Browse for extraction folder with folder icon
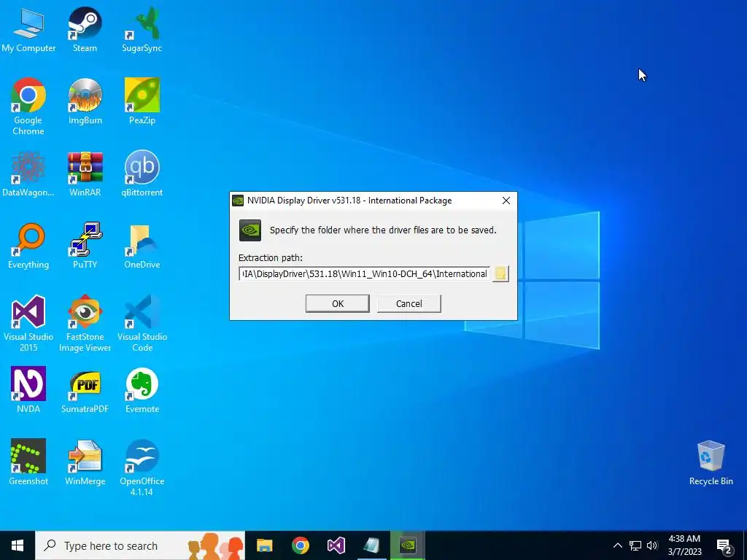This screenshot has height=560, width=747. (x=500, y=274)
